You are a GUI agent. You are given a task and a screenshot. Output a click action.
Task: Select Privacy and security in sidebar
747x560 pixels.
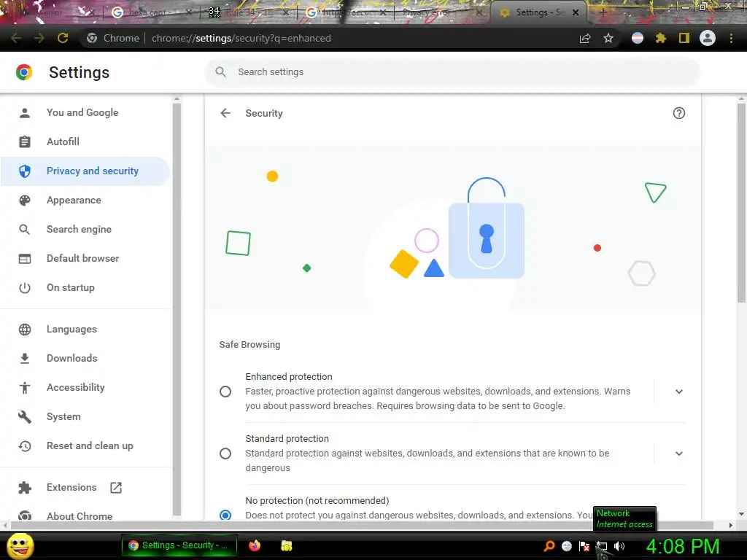(85, 171)
